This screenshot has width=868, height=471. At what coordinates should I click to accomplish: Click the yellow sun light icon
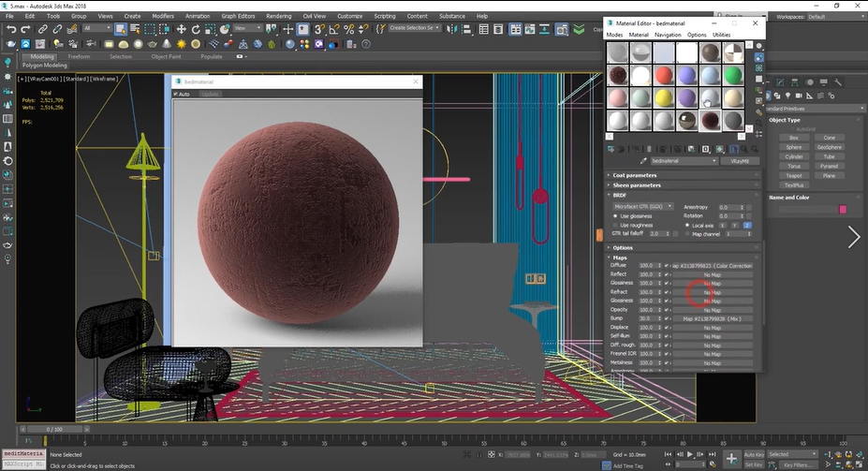pos(181,44)
